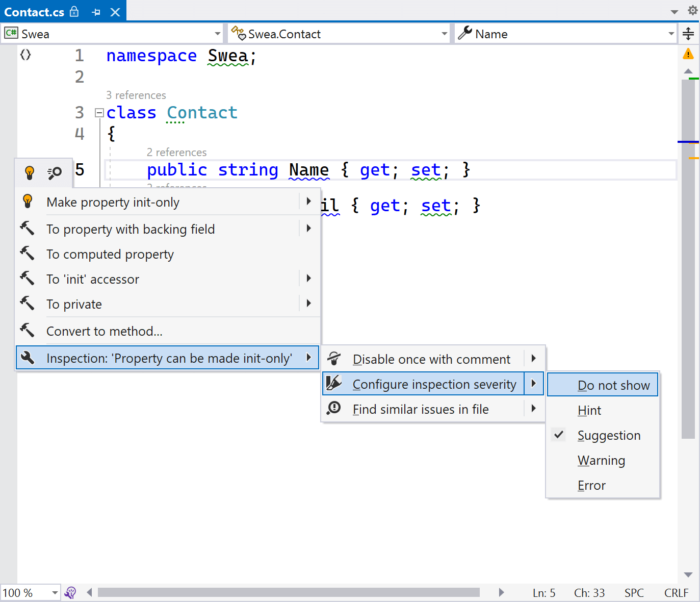This screenshot has height=602, width=700.
Task: Open the Swea.Contact type dropdown
Action: click(443, 33)
